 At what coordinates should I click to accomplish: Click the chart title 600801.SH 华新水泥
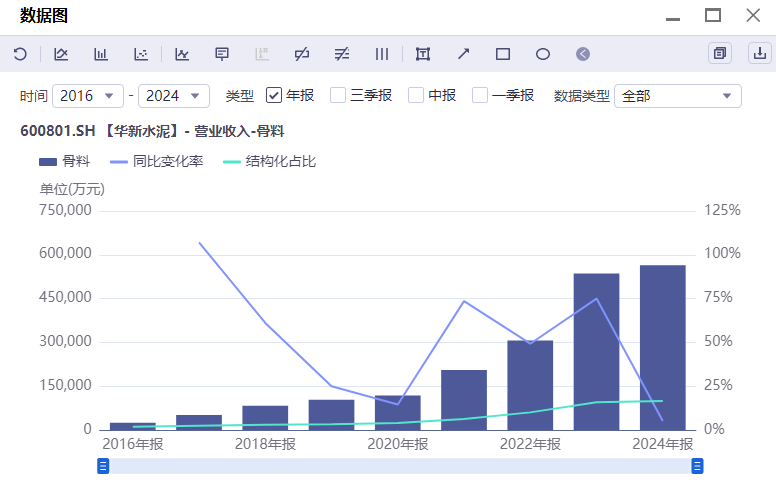(x=152, y=131)
